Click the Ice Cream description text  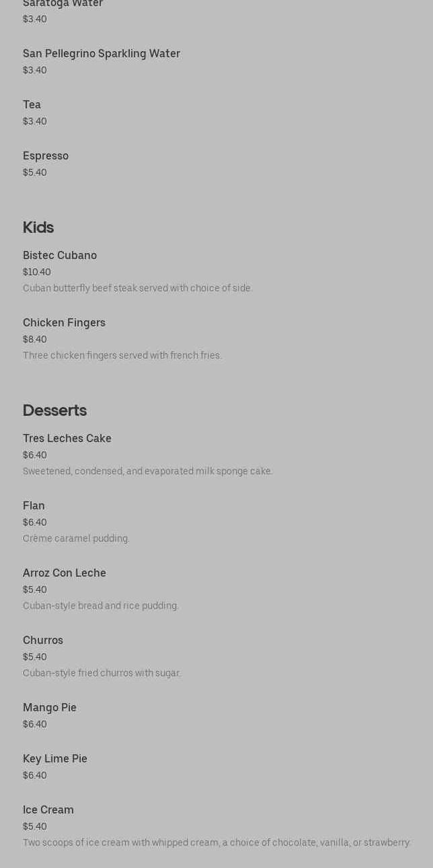(216, 842)
